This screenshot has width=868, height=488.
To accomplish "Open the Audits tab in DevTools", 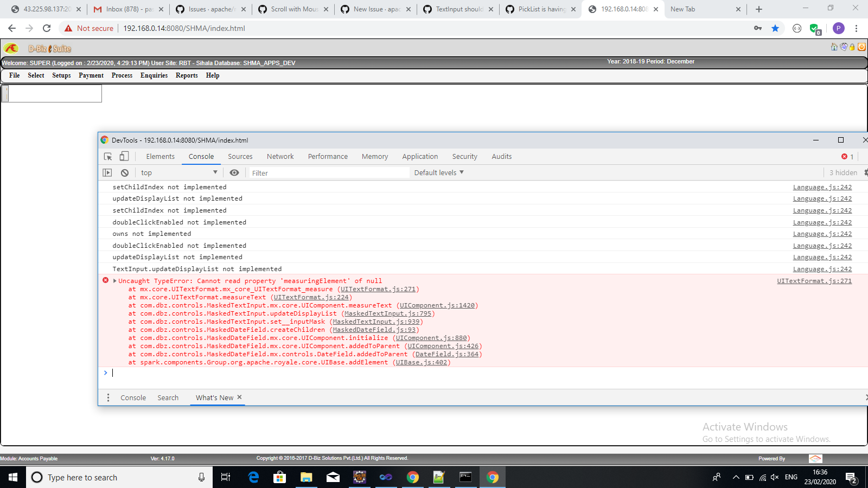I will click(x=502, y=156).
